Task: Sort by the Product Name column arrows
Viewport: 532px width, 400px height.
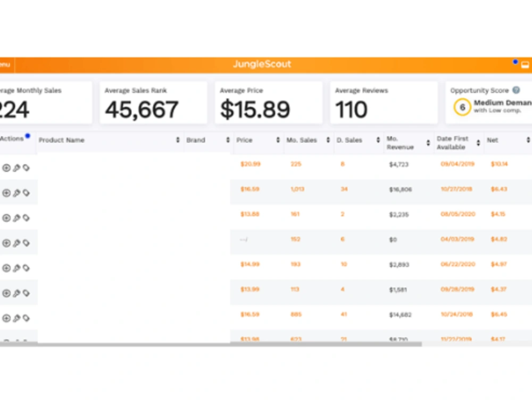Action: coord(178,140)
